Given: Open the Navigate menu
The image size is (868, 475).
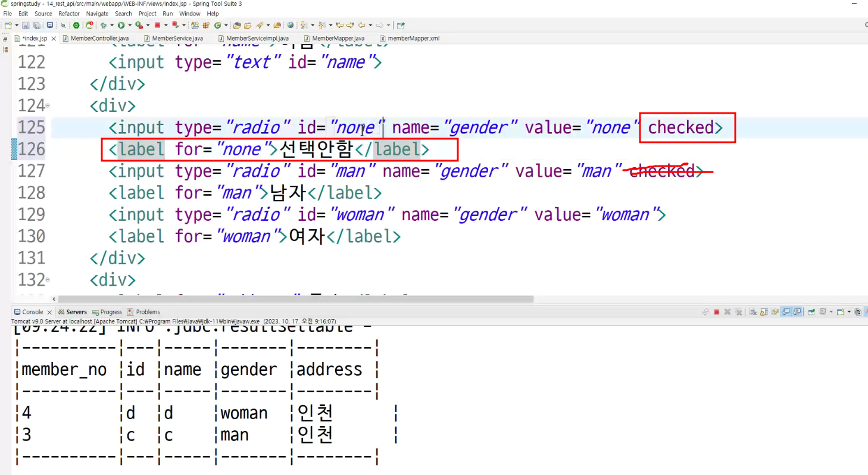Looking at the screenshot, I should click(x=98, y=14).
